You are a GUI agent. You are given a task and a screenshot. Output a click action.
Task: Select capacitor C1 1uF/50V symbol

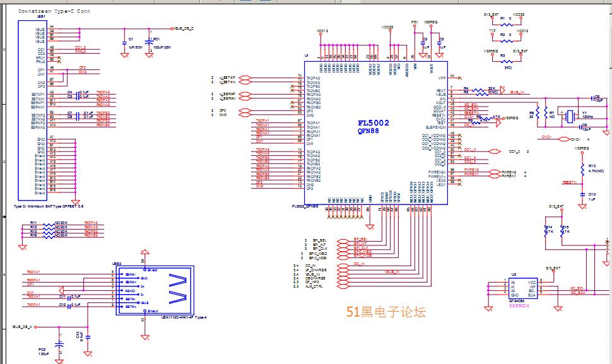coord(125,43)
